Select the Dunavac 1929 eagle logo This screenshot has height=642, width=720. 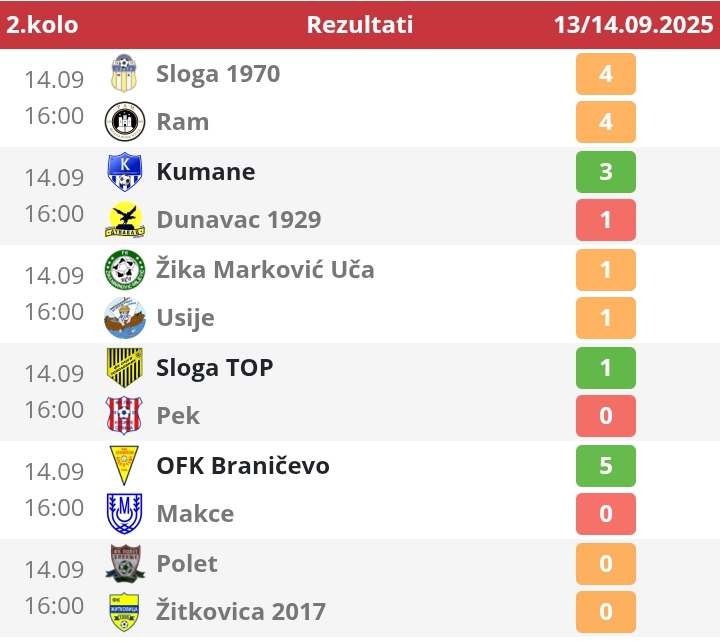tap(124, 220)
